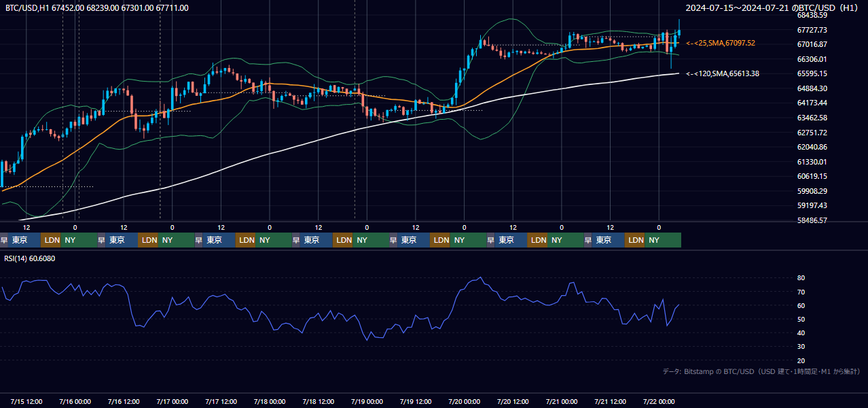Click the 7/22 00:00 time axis label
This screenshot has height=408, width=868.
click(x=659, y=401)
